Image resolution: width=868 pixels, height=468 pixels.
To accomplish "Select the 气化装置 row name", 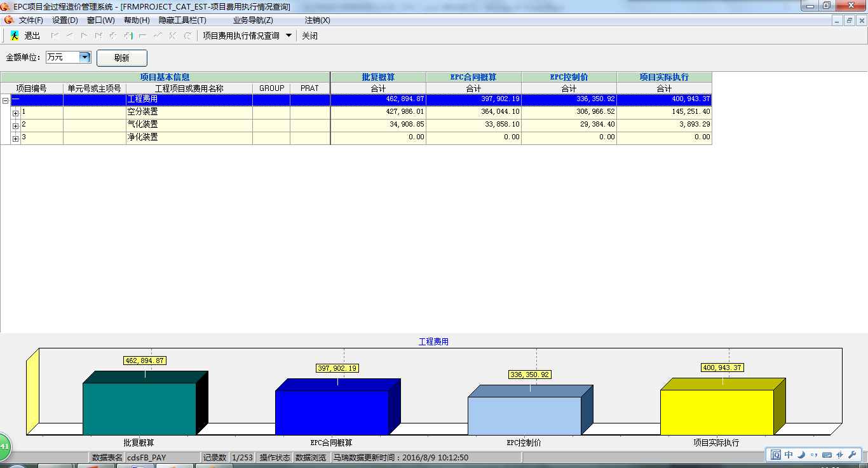I will coord(143,125).
